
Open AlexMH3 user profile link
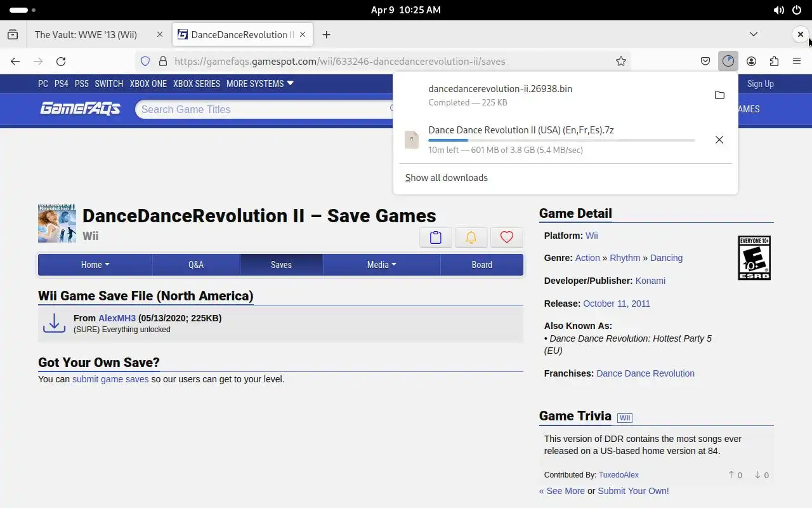(x=117, y=318)
